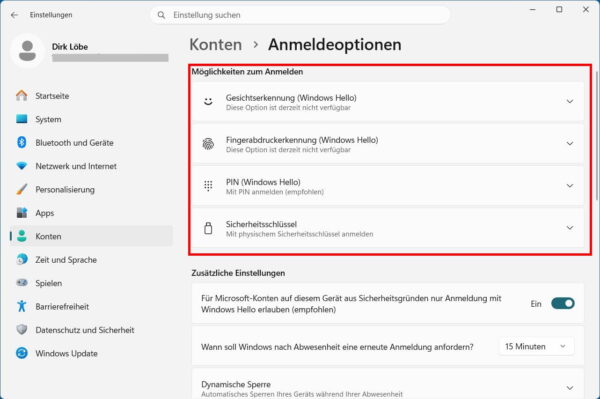Click the Einstellung suchen search field

pyautogui.click(x=300, y=15)
